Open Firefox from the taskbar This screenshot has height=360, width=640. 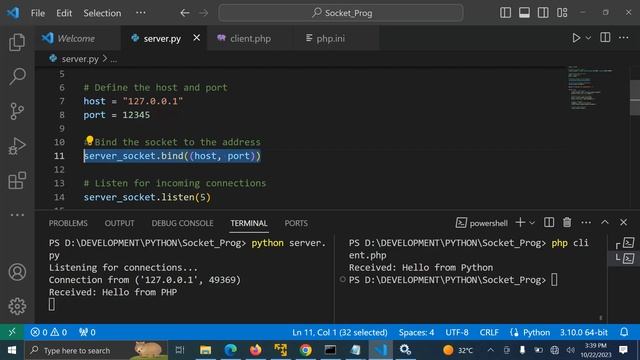[256, 350]
